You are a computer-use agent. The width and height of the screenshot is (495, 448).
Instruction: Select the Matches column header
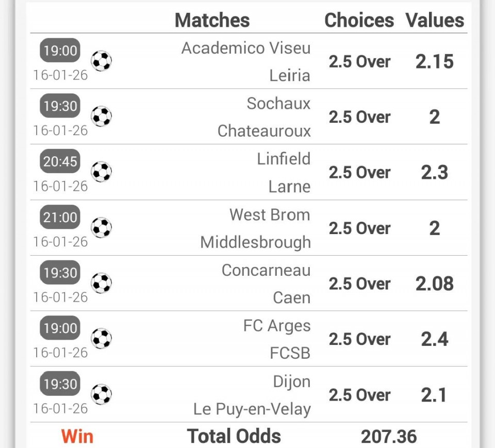(212, 20)
